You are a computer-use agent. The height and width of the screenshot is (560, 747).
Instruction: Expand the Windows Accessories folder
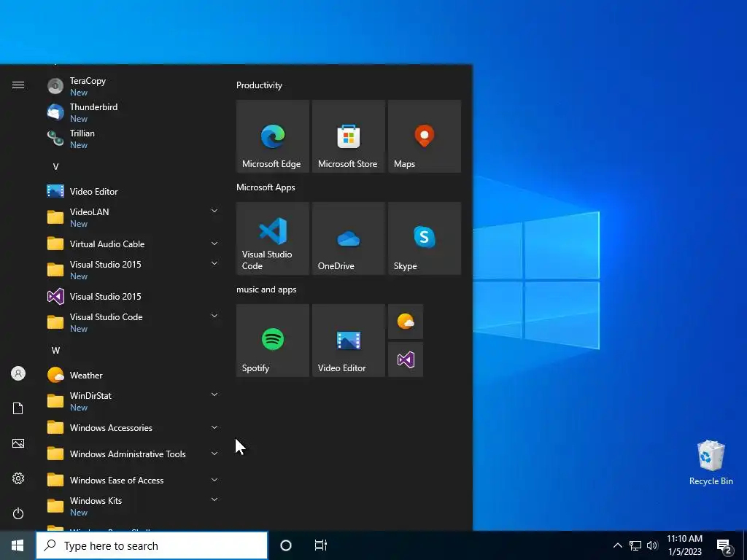tap(133, 427)
